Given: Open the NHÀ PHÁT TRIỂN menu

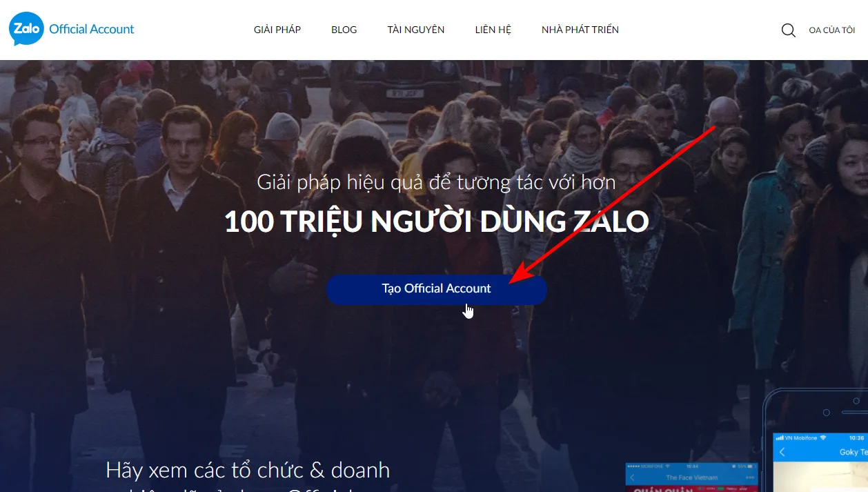Looking at the screenshot, I should point(580,30).
